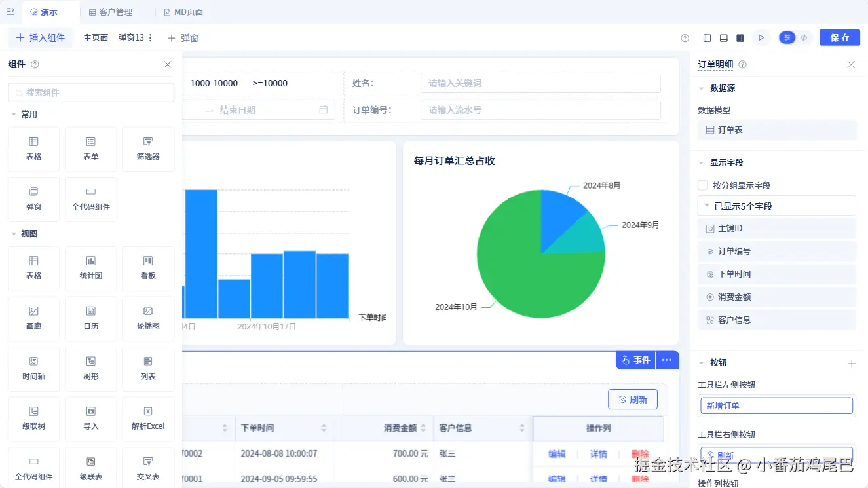This screenshot has height=488, width=868.
Task: Switch to code mode toggle
Action: pyautogui.click(x=804, y=38)
